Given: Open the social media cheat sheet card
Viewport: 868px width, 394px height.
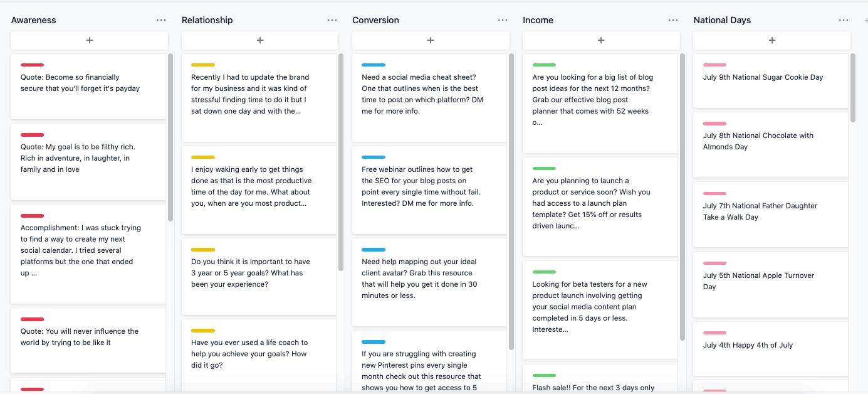Looking at the screenshot, I should click(429, 98).
